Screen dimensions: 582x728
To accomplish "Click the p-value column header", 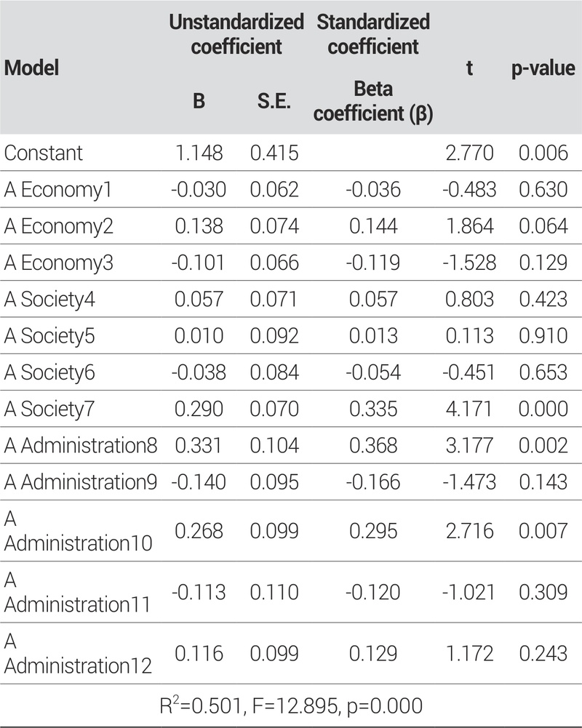I will coord(541,68).
